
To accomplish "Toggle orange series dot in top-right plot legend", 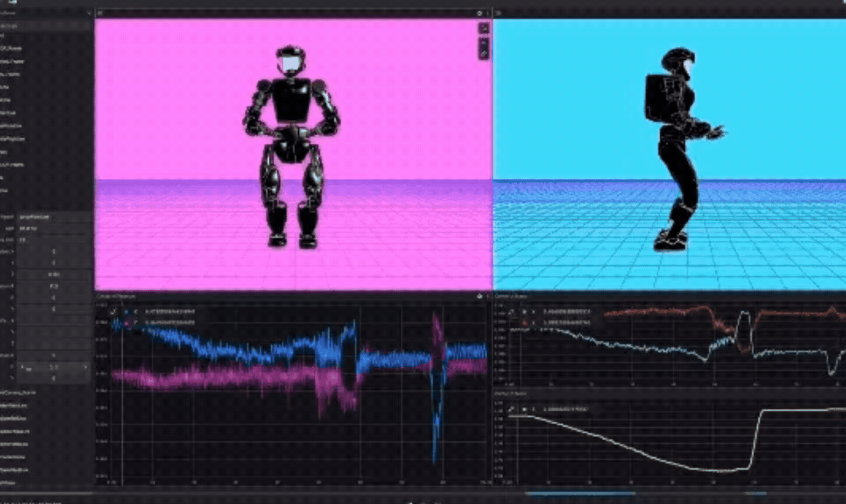I will (524, 322).
